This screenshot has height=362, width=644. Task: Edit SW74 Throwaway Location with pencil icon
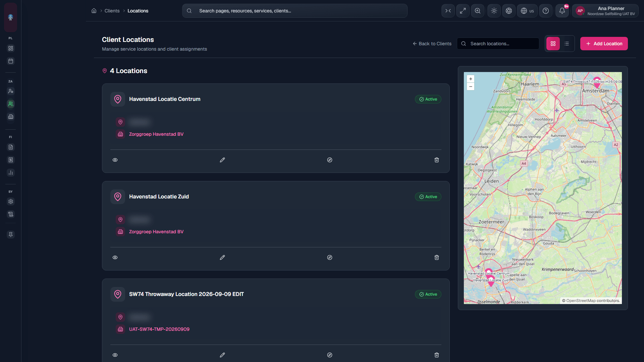tap(222, 355)
